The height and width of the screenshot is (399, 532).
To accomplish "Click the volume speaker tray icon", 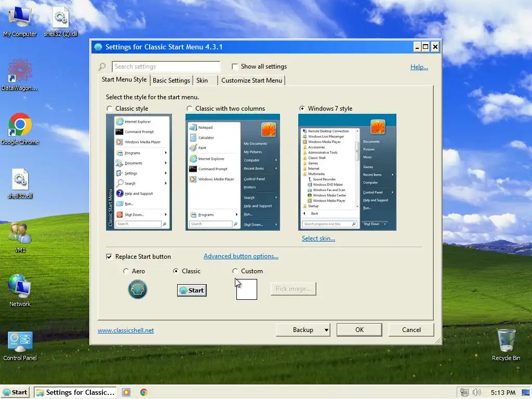I will coord(477,392).
